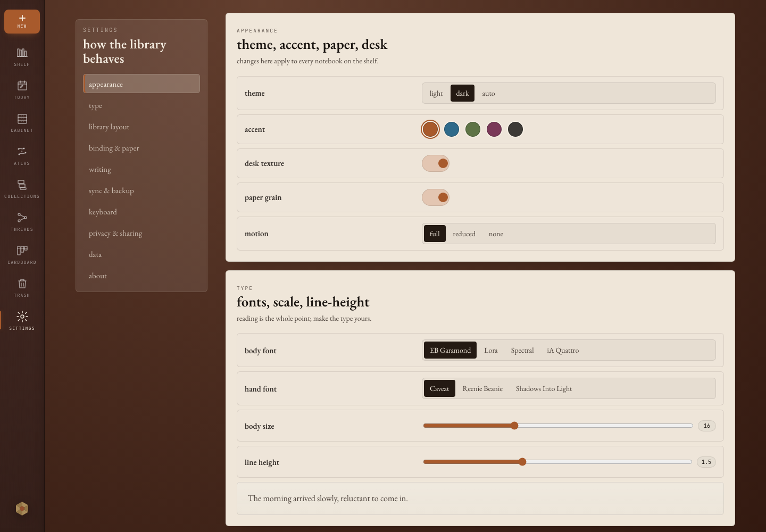Image resolution: width=766 pixels, height=532 pixels.
Task: Click the Settings gear in sidebar
Action: point(22,320)
